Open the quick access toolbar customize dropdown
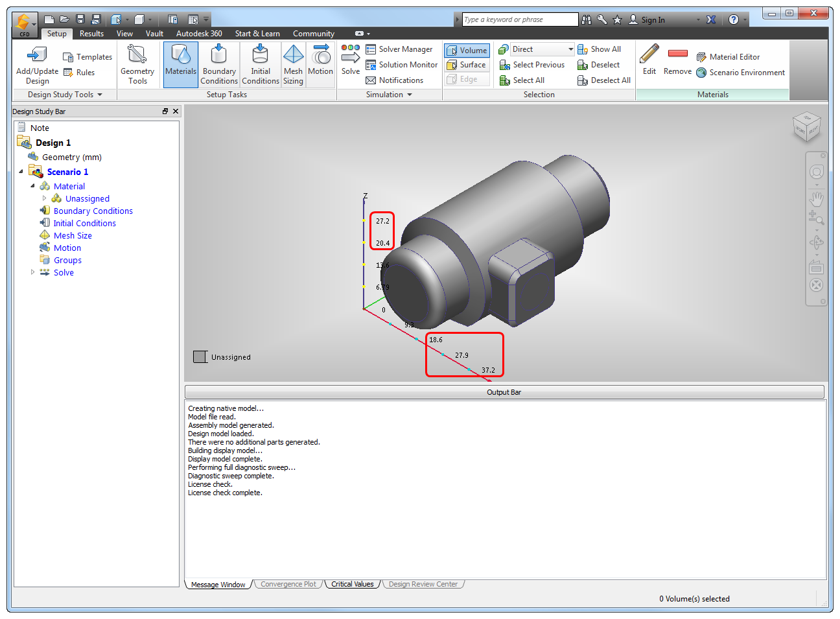Viewport: 840px width, 619px height. (x=206, y=19)
